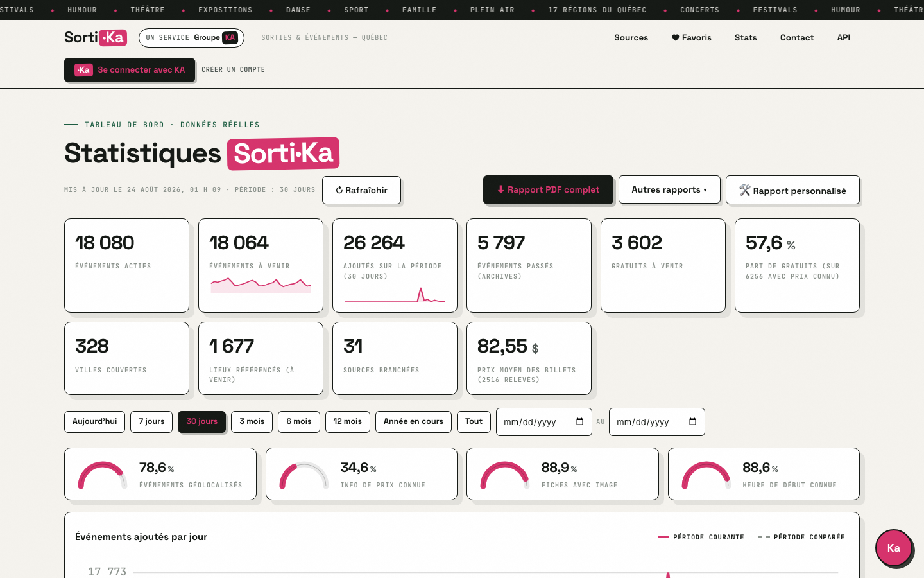Click 'Tableau de bord · Données réelles' label
Screen dimensions: 924x578
172,125
